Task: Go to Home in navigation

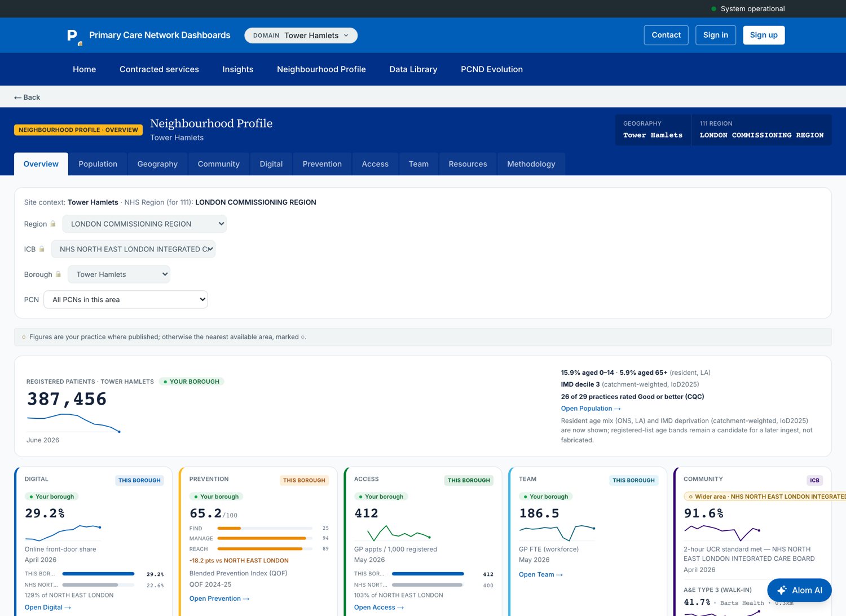Action: (x=85, y=69)
